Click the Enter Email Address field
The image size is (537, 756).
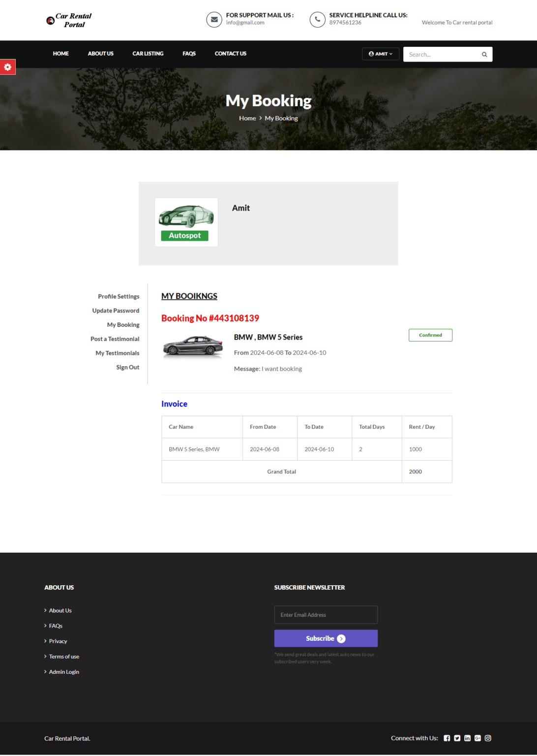326,615
